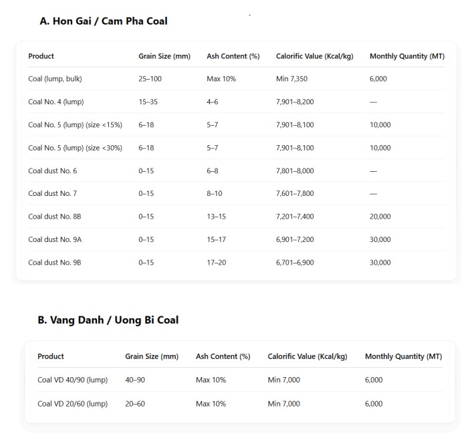Select the Ash Content header in table A
Viewport: 476px width, 448px height.
233,56
